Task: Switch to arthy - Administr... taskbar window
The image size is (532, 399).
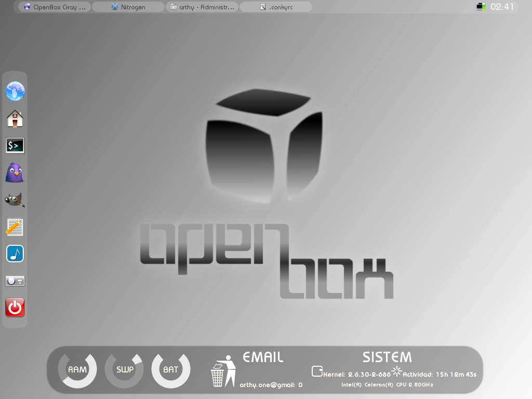Action: (202, 7)
